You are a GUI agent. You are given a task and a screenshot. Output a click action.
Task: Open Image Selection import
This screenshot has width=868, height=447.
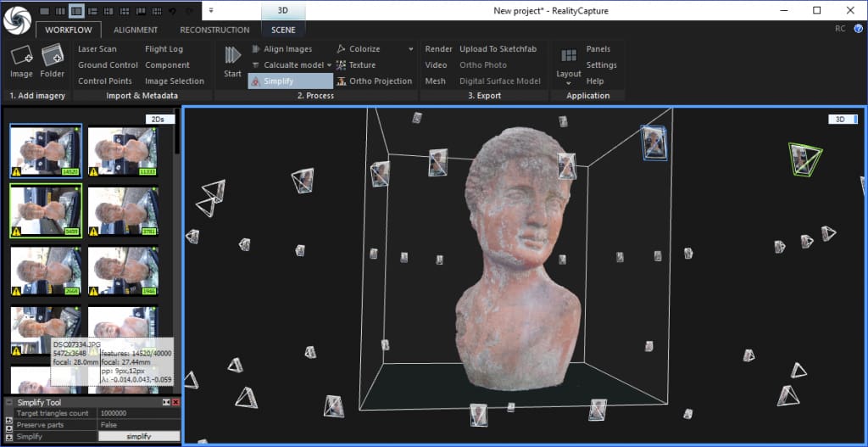[175, 81]
